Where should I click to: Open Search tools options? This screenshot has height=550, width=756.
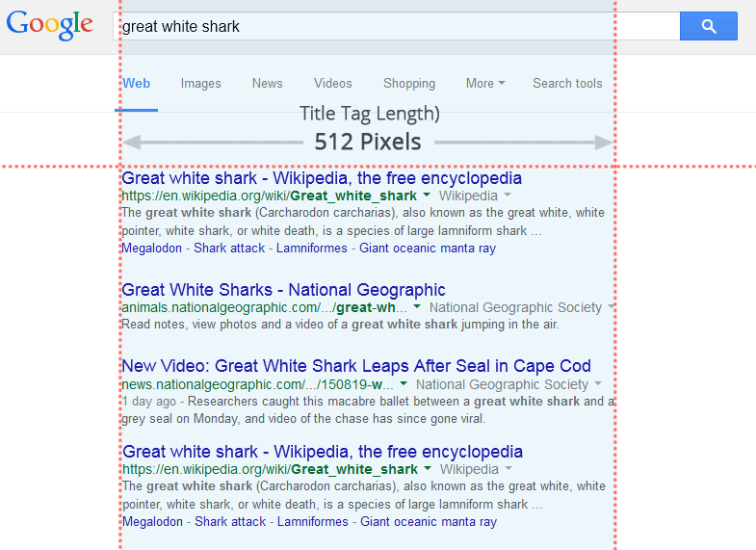coord(567,84)
